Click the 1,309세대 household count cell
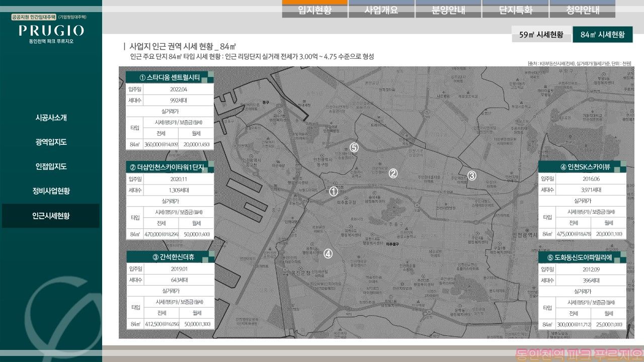The image size is (644, 362). point(179,190)
